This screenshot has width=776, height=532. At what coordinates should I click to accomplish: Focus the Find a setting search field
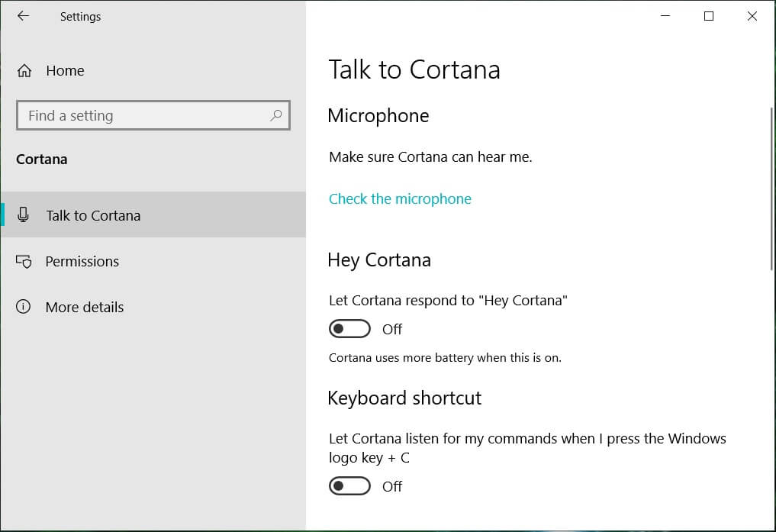point(145,115)
